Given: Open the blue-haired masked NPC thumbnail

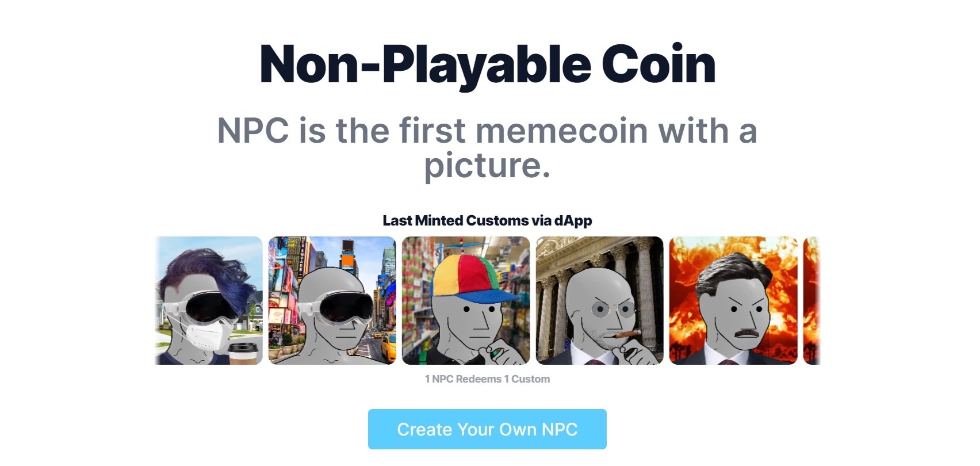Looking at the screenshot, I should pos(209,300).
